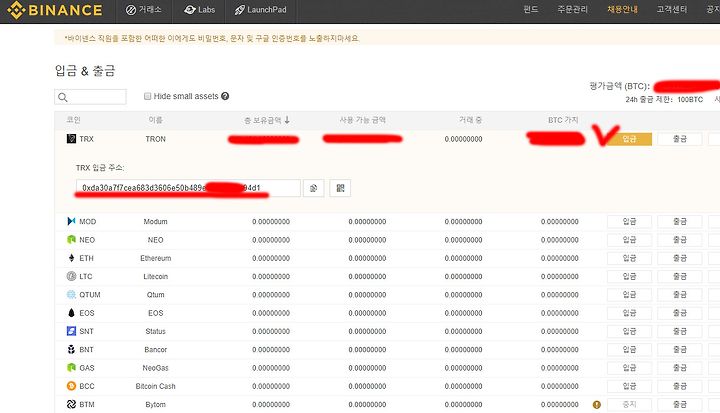720x413 pixels.
Task: Open the 주문관리 orders menu
Action: pos(572,9)
